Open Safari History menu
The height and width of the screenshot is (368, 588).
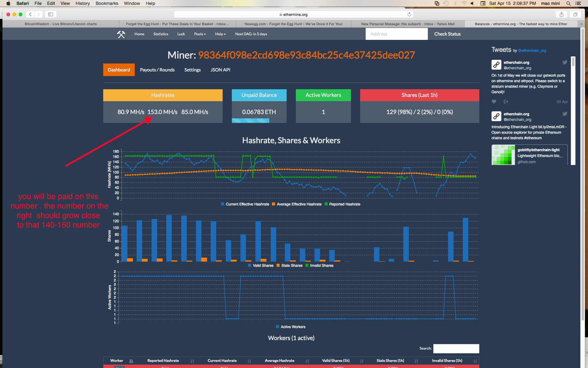pyautogui.click(x=83, y=3)
